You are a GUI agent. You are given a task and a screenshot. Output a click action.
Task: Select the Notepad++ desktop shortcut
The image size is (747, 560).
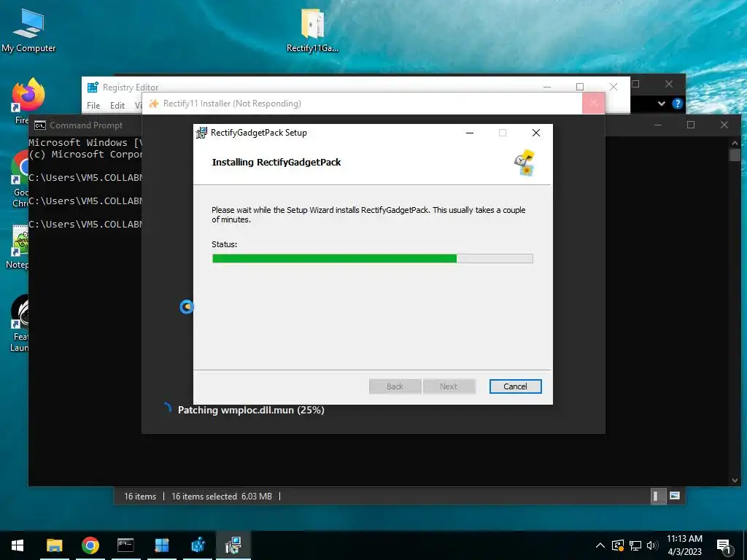[x=18, y=246]
